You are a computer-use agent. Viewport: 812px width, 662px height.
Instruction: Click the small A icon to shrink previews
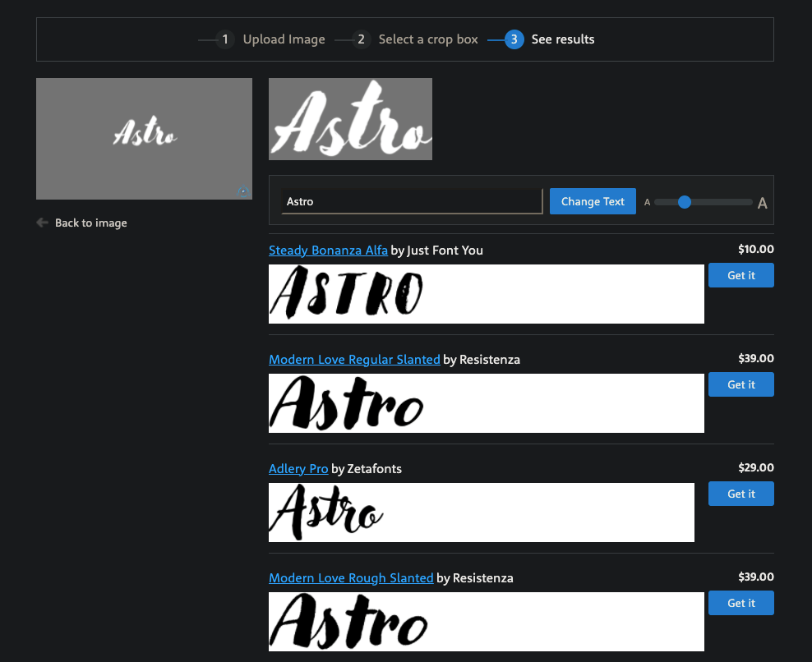point(648,201)
